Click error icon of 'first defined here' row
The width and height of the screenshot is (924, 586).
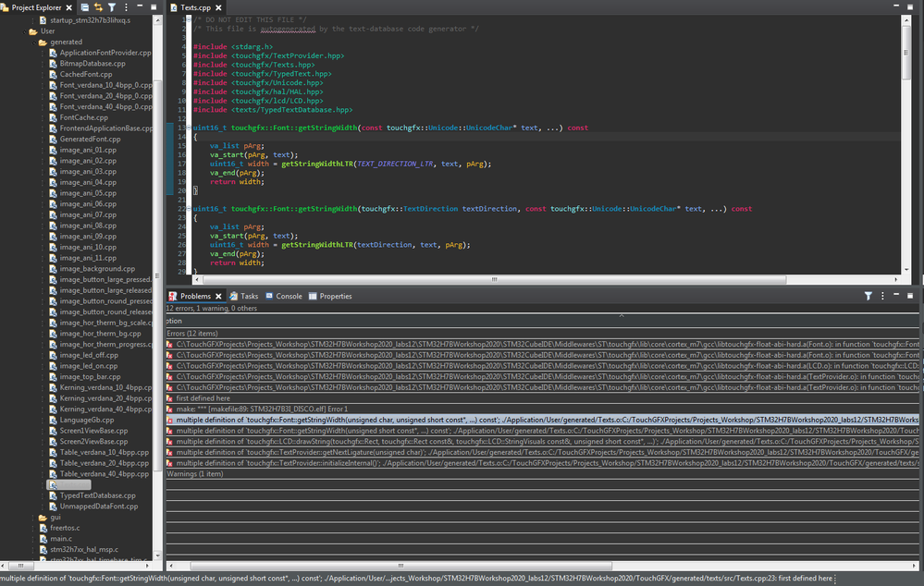169,398
